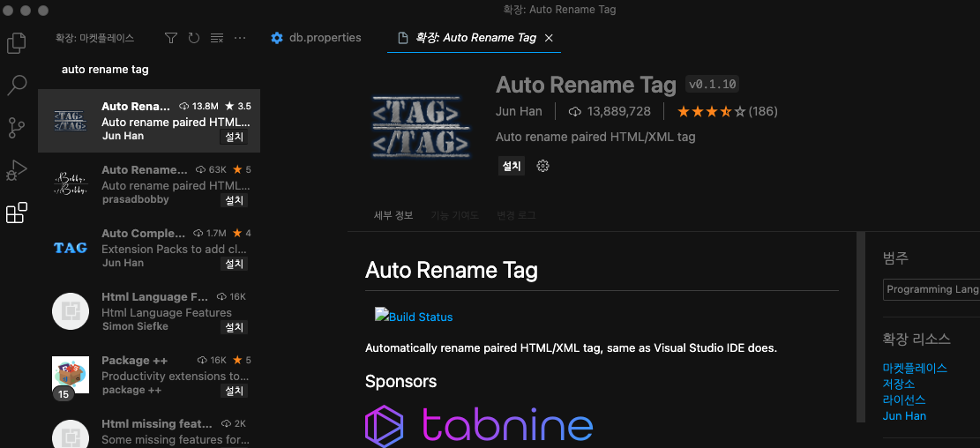Image resolution: width=980 pixels, height=448 pixels.
Task: Open the 마켓플레이스 resource link
Action: [x=915, y=368]
